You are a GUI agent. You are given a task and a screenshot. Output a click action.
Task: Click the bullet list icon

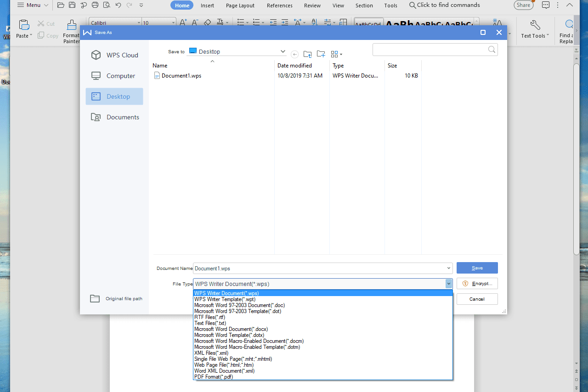[x=241, y=22]
